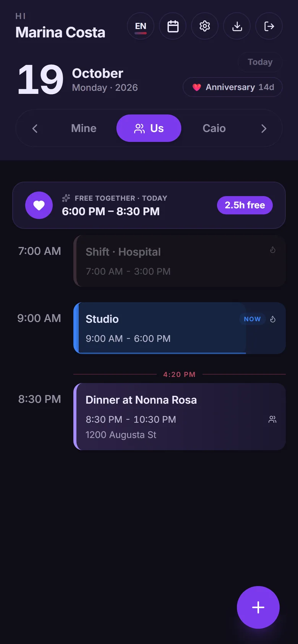The height and width of the screenshot is (644, 298).
Task: Switch to the Caio tab
Action: coord(214,128)
